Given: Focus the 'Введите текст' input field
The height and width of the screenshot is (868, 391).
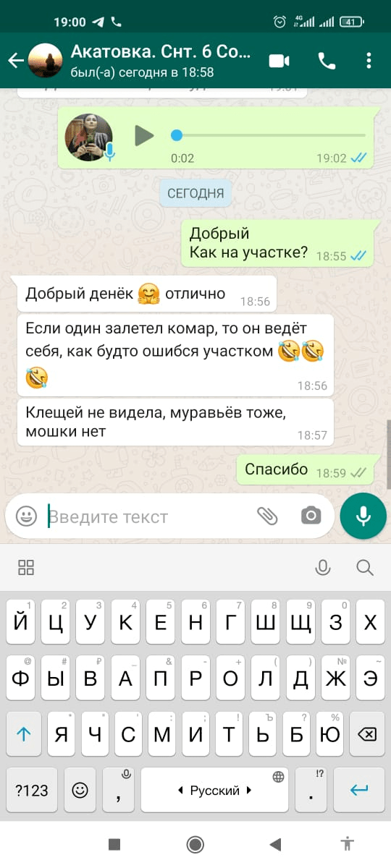Looking at the screenshot, I should click(x=148, y=516).
